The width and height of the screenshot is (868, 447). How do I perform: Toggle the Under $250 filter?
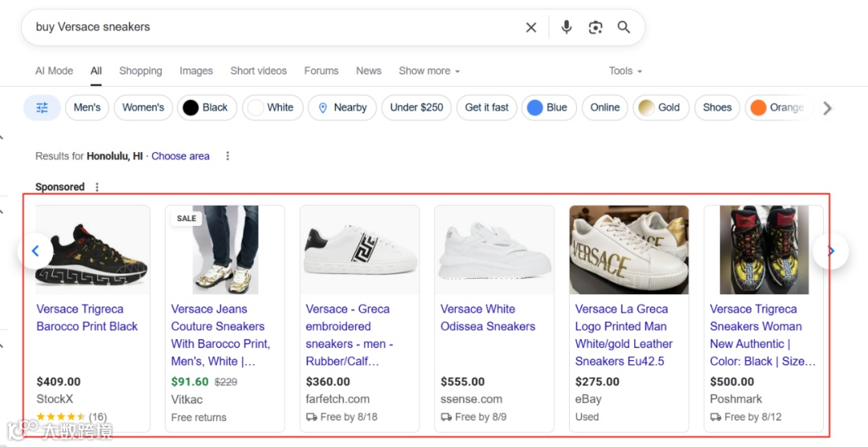(416, 108)
